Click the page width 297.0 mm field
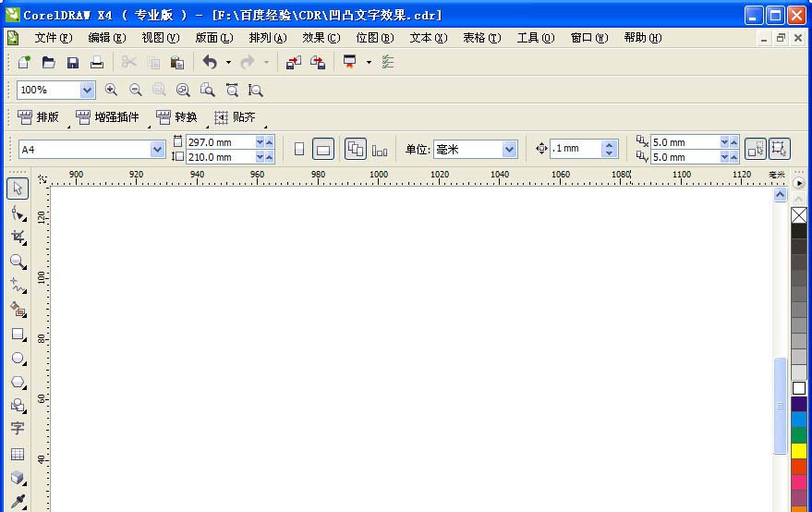This screenshot has width=812, height=512. (221, 142)
